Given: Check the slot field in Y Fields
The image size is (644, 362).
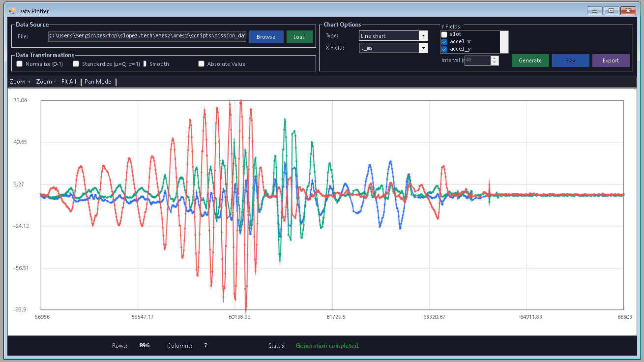Looking at the screenshot, I should (x=444, y=34).
